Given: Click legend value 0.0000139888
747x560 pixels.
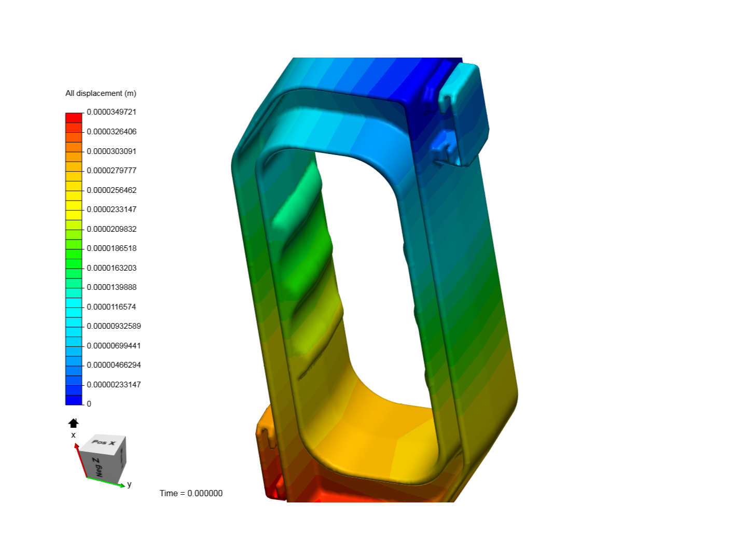Looking at the screenshot, I should (x=112, y=287).
